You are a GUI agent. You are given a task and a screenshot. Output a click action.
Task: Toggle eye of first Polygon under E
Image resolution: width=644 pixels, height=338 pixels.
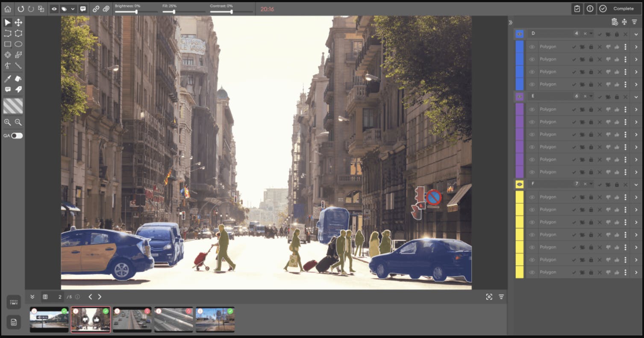532,109
